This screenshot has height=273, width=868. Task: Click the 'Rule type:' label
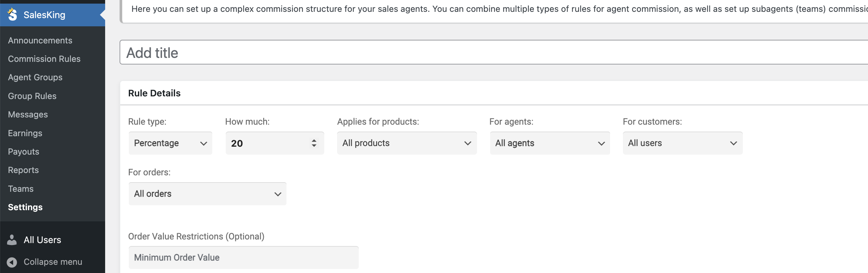tap(147, 121)
